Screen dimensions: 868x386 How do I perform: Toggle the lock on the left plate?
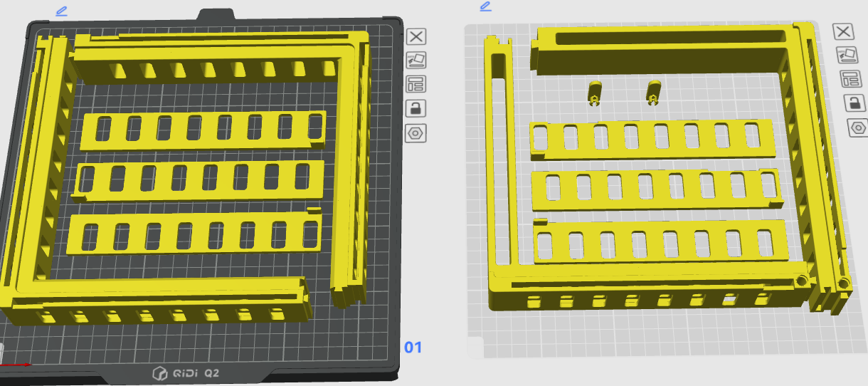click(416, 108)
